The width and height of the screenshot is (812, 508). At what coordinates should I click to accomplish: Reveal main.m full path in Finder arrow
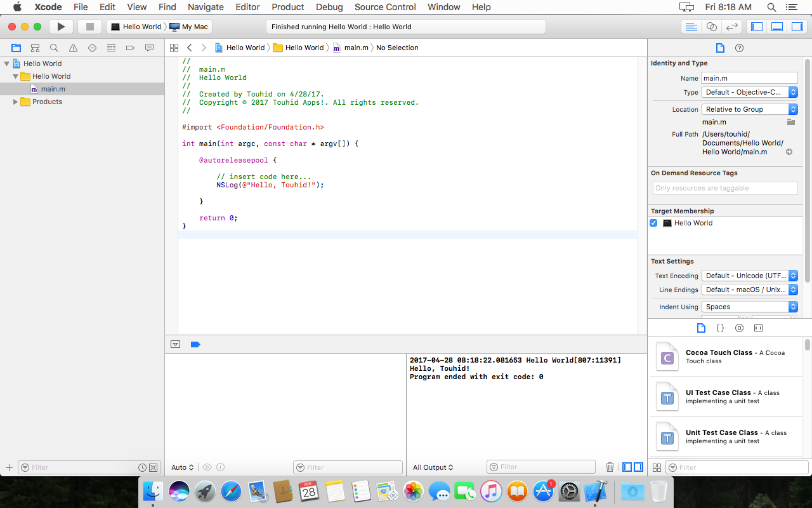pyautogui.click(x=789, y=152)
